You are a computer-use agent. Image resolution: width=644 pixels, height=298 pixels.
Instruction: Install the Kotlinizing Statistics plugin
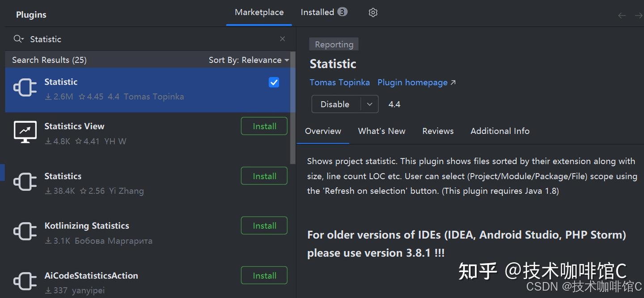tap(264, 226)
